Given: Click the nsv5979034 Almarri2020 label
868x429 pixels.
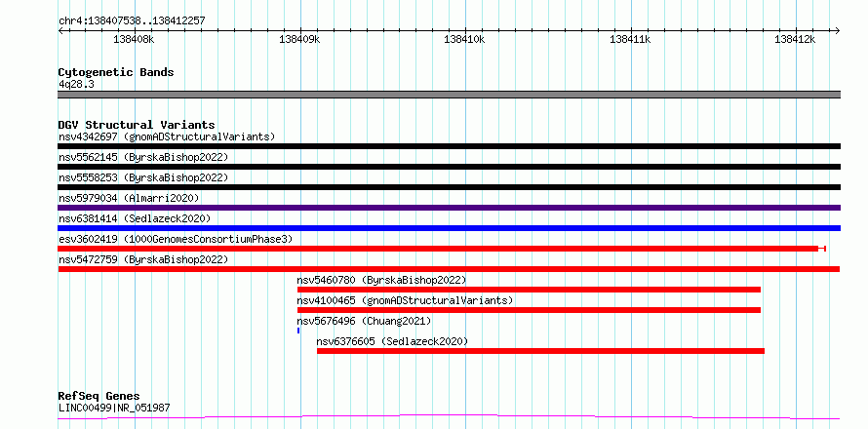Looking at the screenshot, I should 129,198.
